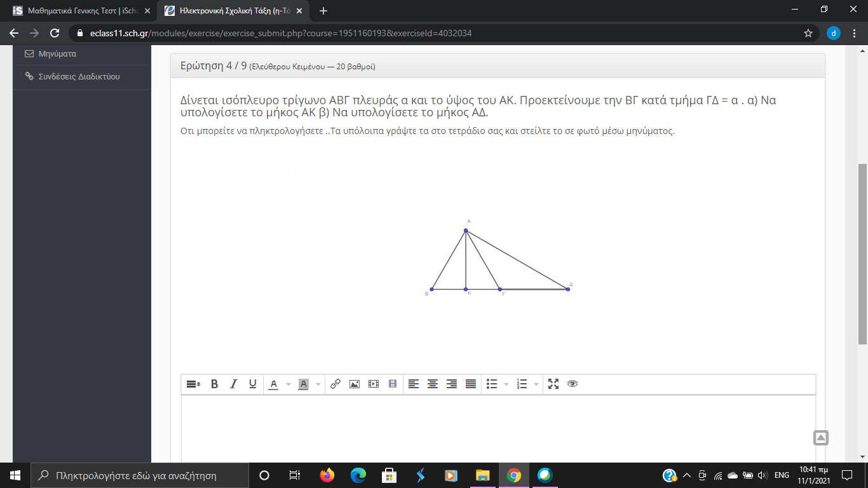This screenshot has height=488, width=868.
Task: Open the Chrome three-dot menu
Action: 855,33
